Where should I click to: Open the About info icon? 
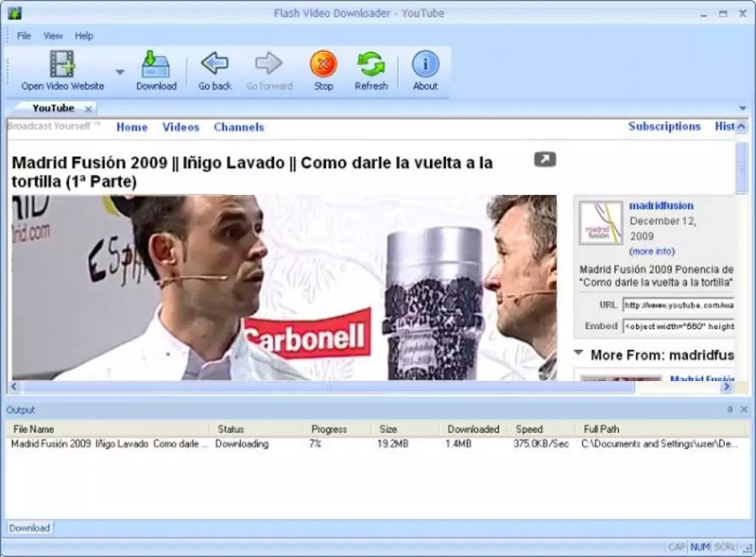(x=425, y=63)
